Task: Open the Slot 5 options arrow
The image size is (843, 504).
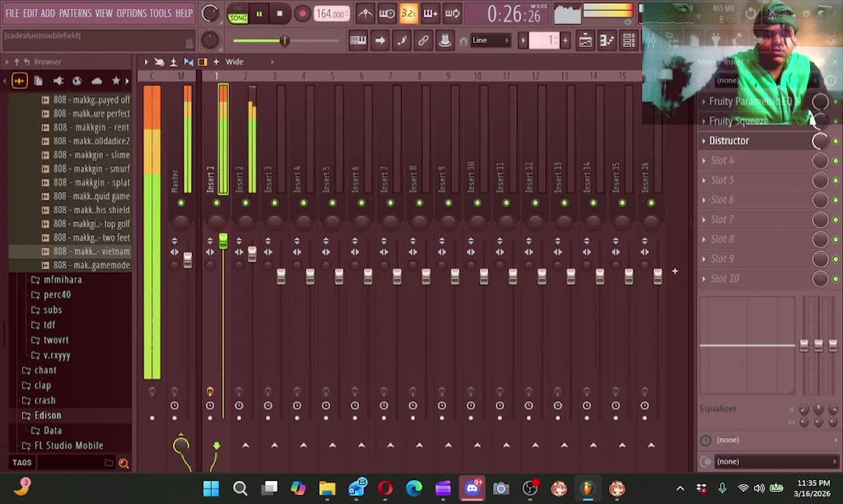Action: click(x=704, y=180)
